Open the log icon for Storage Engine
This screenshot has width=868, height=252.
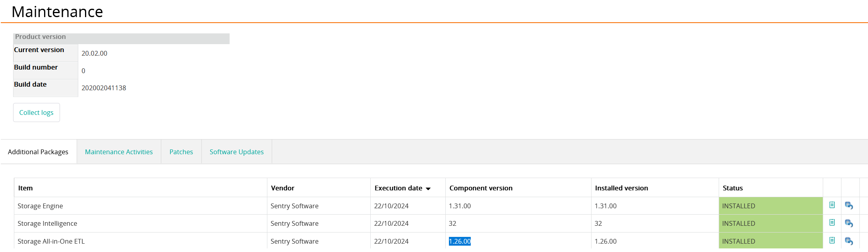click(x=832, y=205)
